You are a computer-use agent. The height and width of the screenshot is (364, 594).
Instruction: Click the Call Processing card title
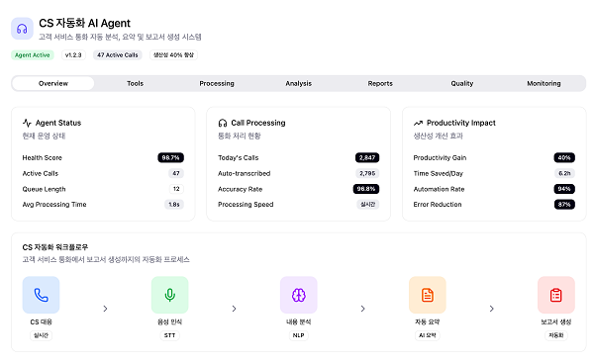click(x=258, y=123)
